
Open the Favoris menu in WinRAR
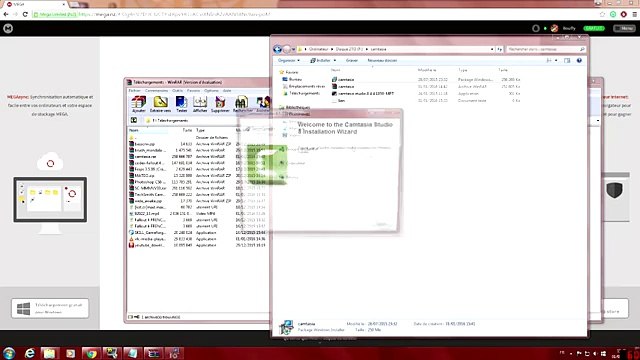[x=193, y=91]
